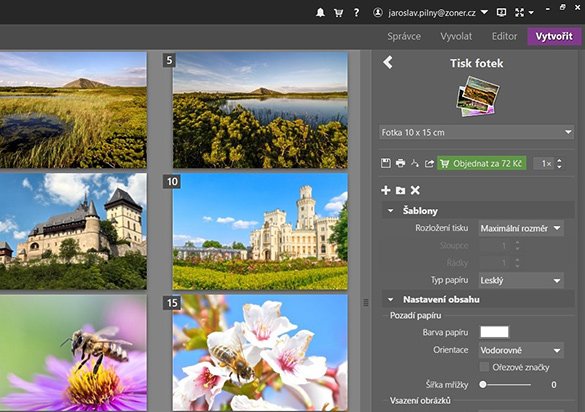Click the display mode monitor icon
585x412 pixels.
pos(501,13)
